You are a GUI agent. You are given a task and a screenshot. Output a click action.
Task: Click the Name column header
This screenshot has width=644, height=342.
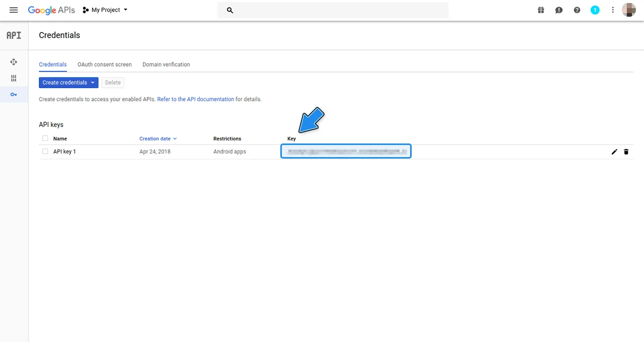point(60,138)
